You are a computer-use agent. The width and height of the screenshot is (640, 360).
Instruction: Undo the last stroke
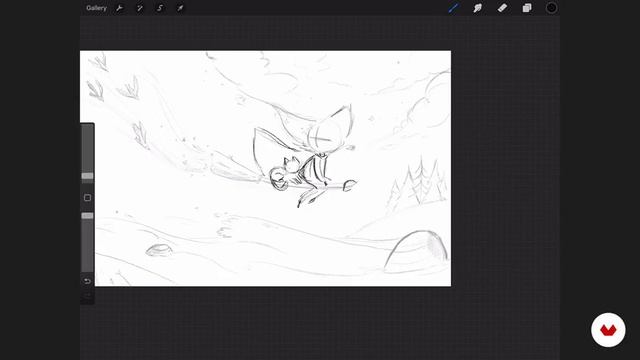click(x=87, y=281)
